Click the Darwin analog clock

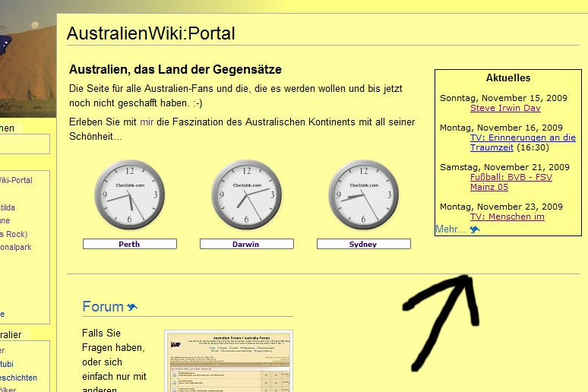(x=246, y=195)
